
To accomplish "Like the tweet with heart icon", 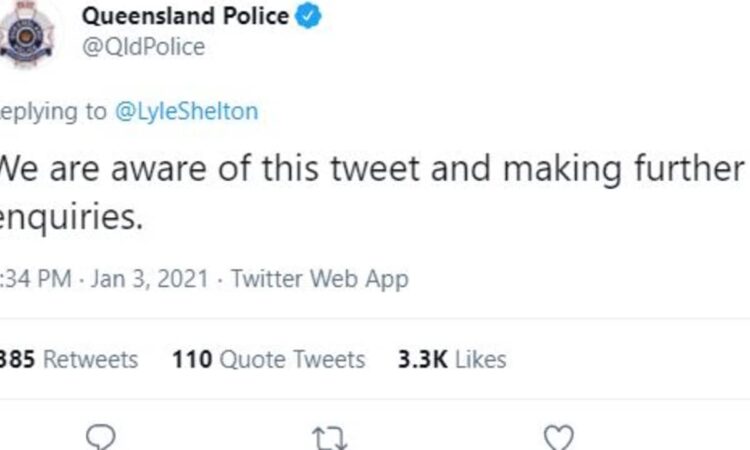I will pos(559,438).
